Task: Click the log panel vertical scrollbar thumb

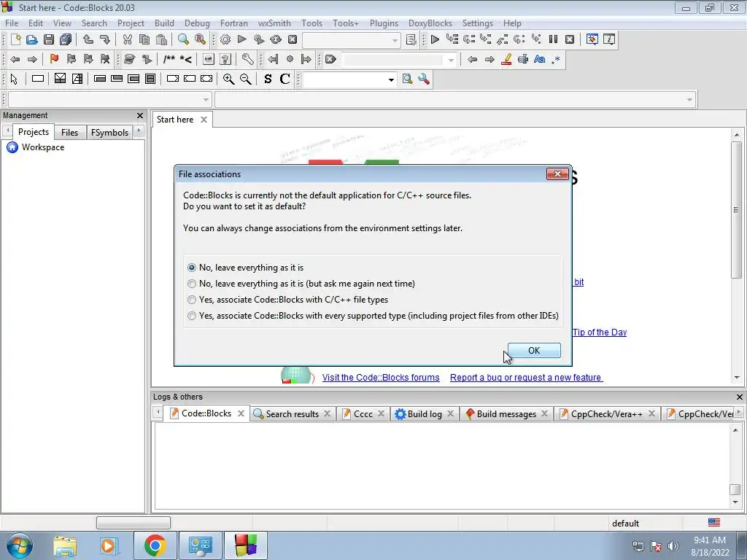Action: [735, 489]
